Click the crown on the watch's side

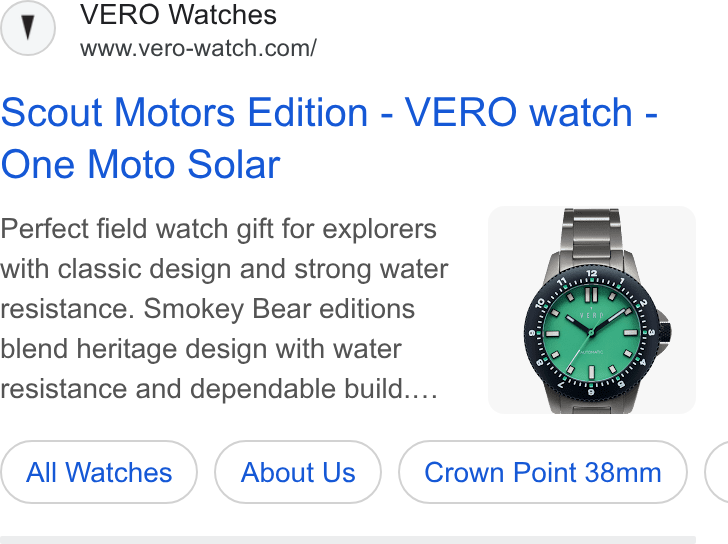coord(665,330)
